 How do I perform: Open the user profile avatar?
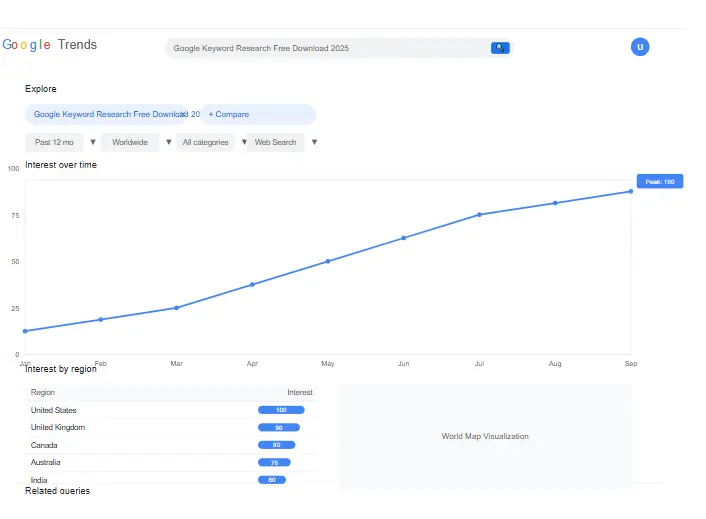640,47
